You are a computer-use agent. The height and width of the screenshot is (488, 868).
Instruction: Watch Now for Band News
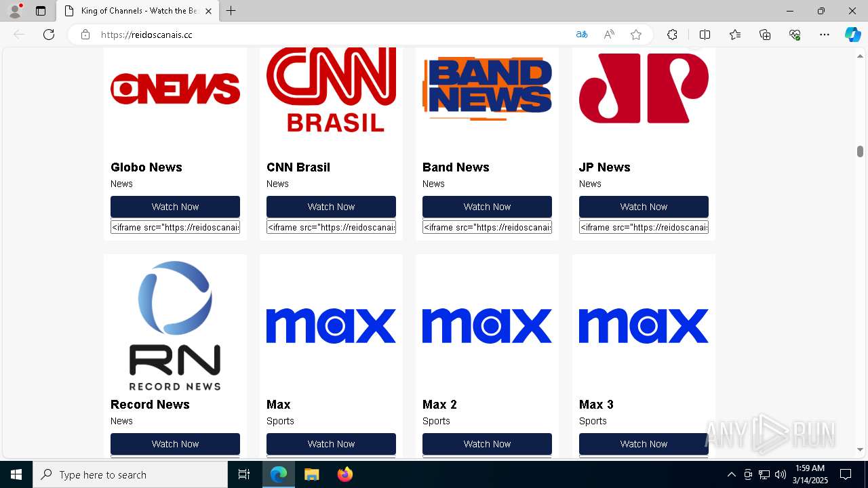(x=487, y=207)
